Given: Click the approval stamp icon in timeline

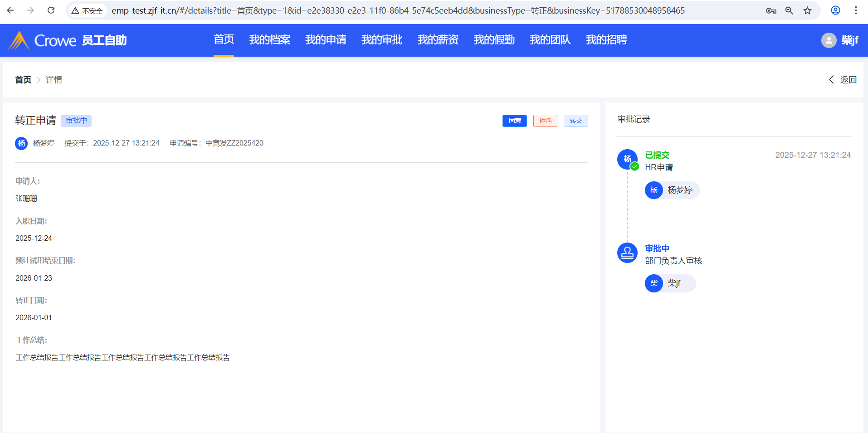Looking at the screenshot, I should click(x=627, y=253).
